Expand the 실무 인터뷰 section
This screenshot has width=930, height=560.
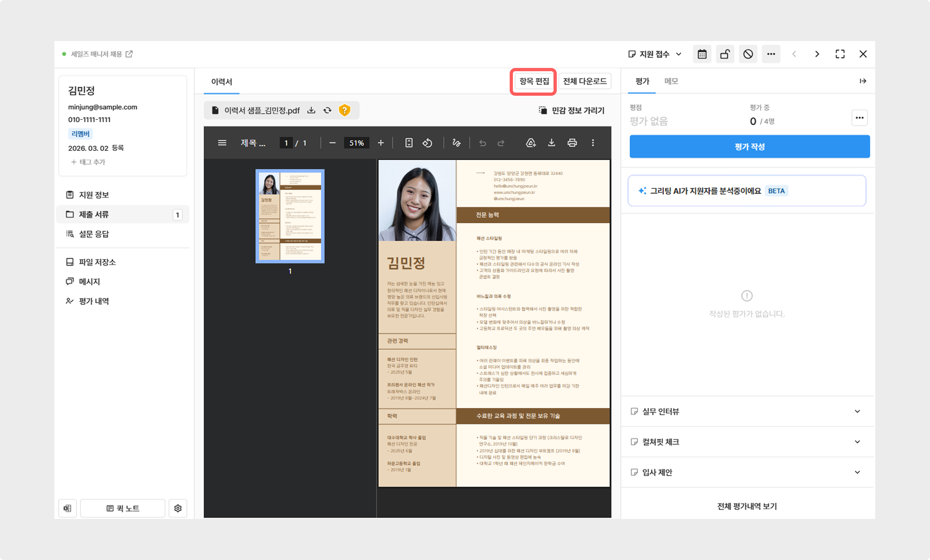coord(747,411)
